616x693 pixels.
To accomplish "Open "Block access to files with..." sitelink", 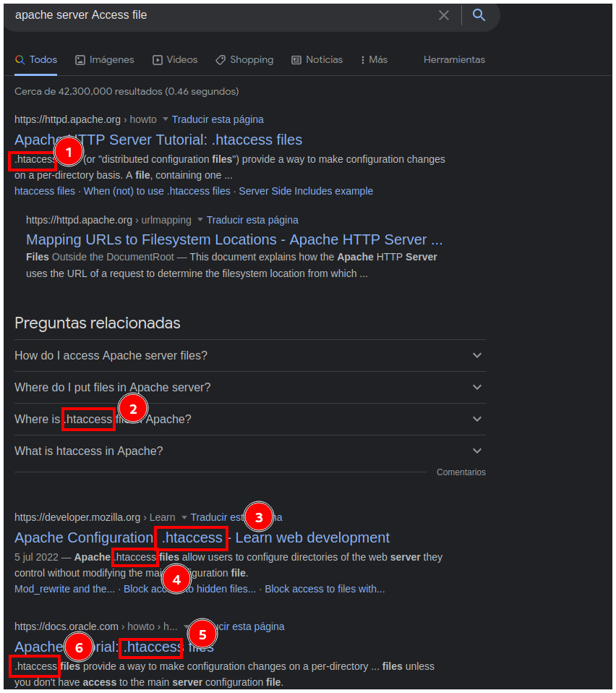I will click(x=325, y=589).
